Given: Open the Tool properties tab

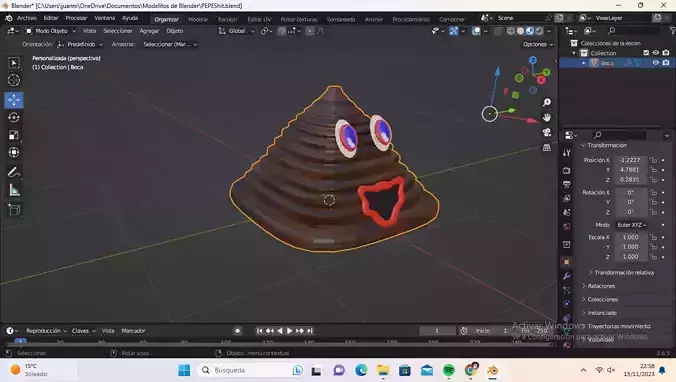Looking at the screenshot, I should coord(566,153).
